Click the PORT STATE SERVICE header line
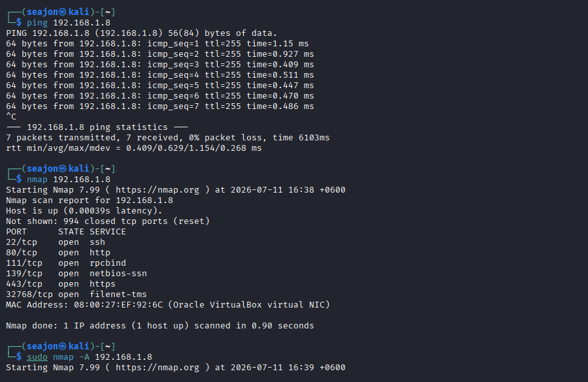This screenshot has width=588, height=382. coord(66,232)
